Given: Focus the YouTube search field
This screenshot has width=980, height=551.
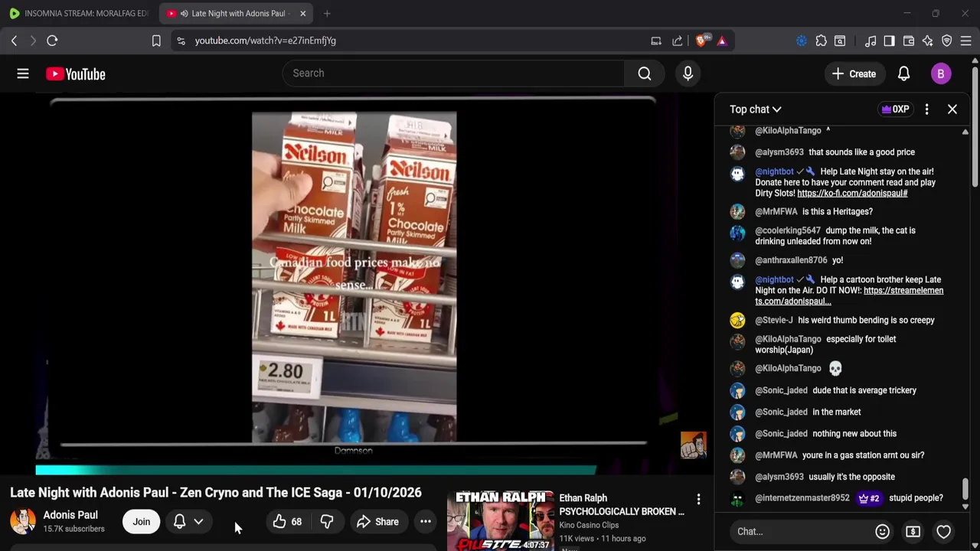Looking at the screenshot, I should pyautogui.click(x=452, y=73).
